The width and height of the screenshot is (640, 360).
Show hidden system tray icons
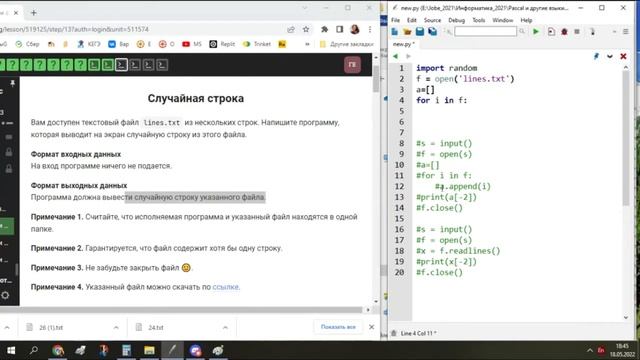coord(589,350)
